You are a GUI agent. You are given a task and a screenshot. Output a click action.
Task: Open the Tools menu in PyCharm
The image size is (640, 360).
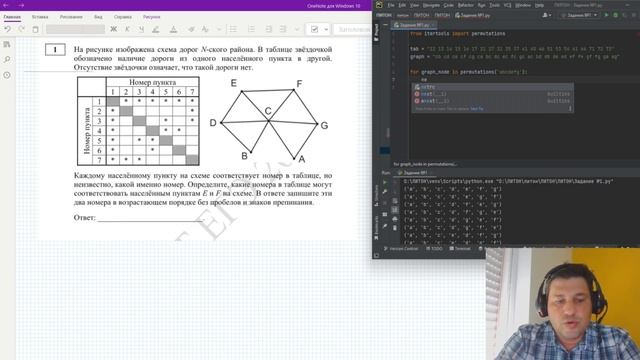[x=494, y=5]
